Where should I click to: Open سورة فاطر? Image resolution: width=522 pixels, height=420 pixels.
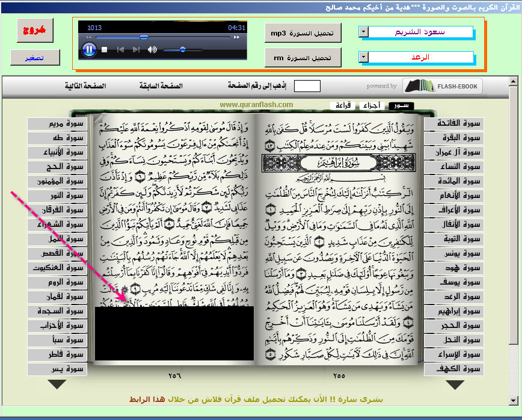57,354
